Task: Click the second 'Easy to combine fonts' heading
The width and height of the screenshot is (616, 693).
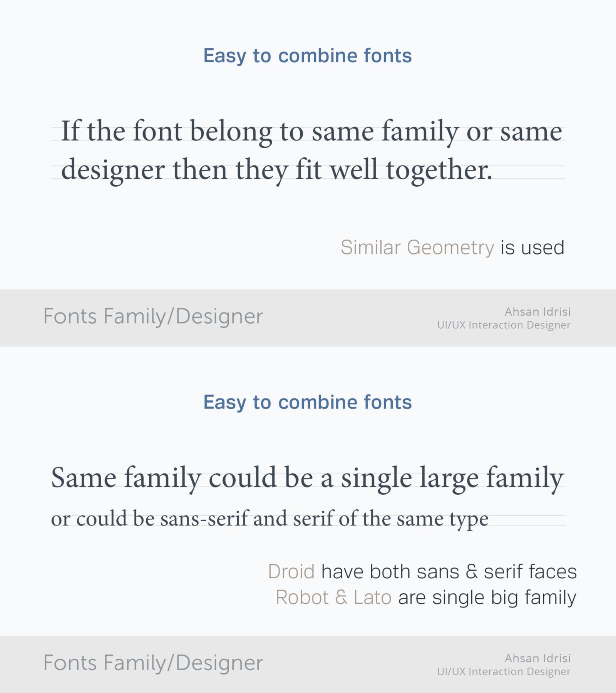Action: coord(308,403)
